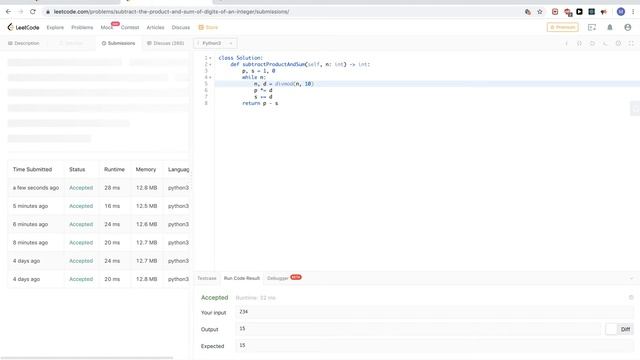Click the dark green square extension icon
This screenshot has height=360, width=640.
pos(591,12)
